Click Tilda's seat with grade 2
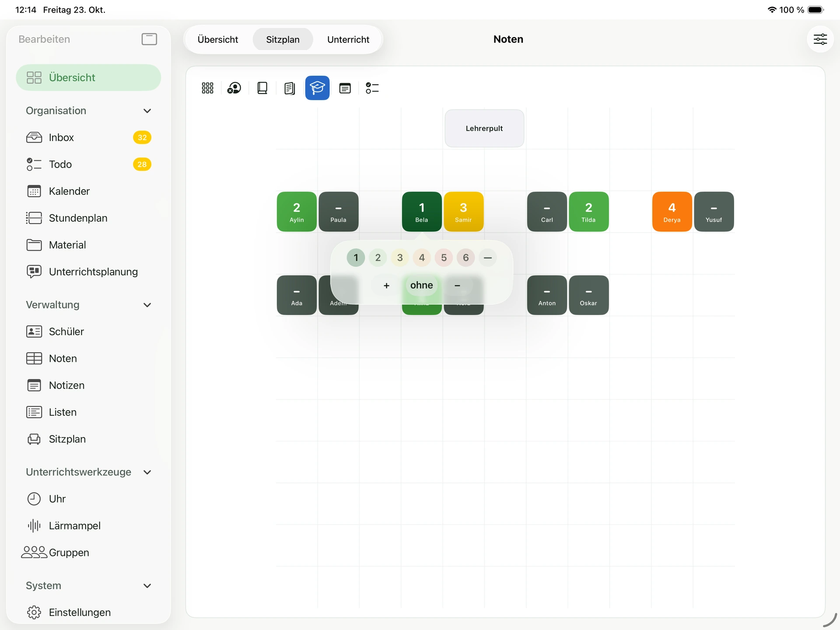Screen dimensions: 840x630 pos(588,212)
